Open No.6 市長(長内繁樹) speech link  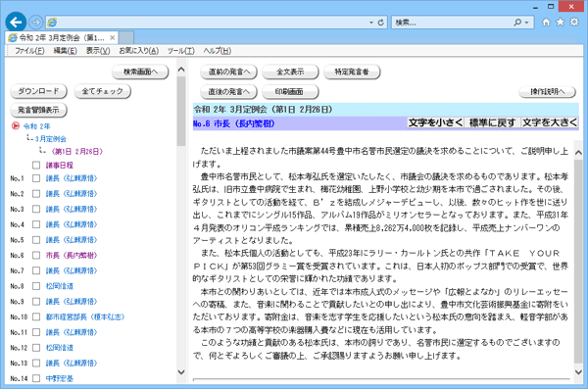click(72, 256)
